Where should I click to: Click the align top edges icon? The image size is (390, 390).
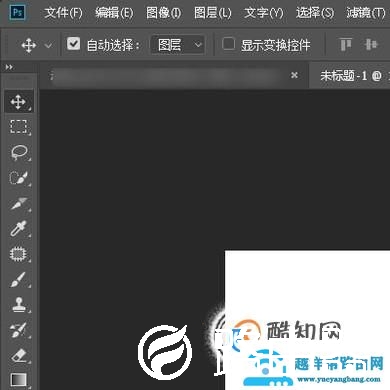[x=345, y=44]
